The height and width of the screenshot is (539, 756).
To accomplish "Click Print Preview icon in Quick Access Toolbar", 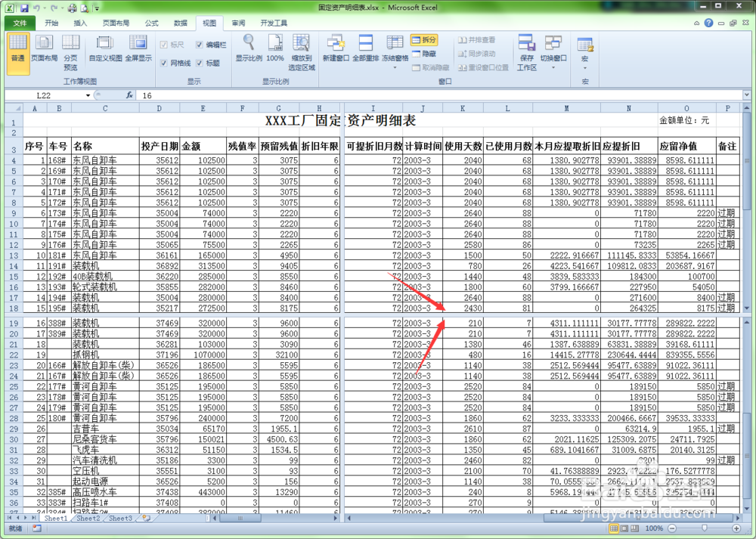I will pos(84,8).
